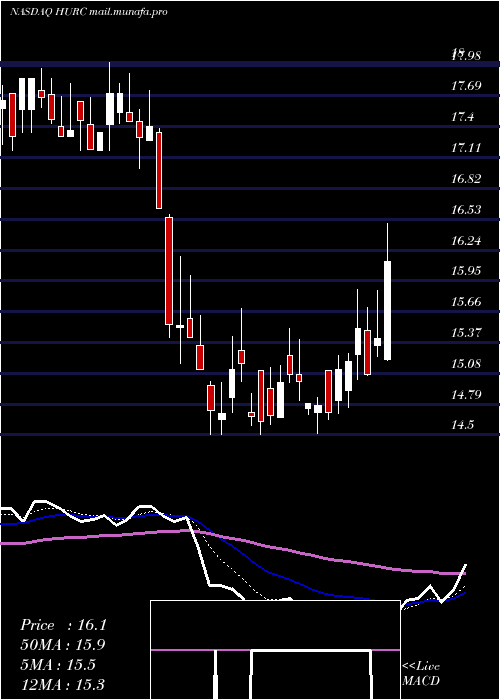Select the 17.69 price axis label
This screenshot has height=700, width=500.
[467, 86]
